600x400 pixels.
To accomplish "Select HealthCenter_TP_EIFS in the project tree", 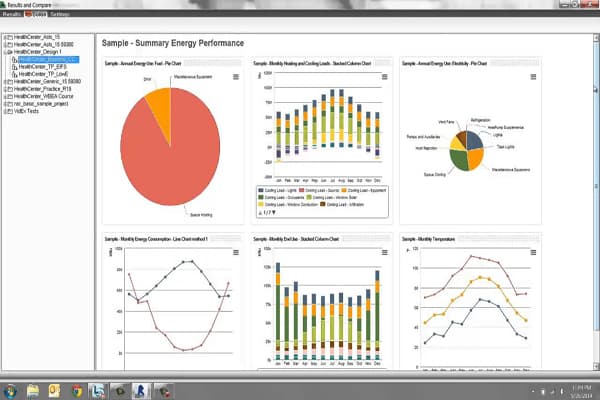I will coord(48,67).
